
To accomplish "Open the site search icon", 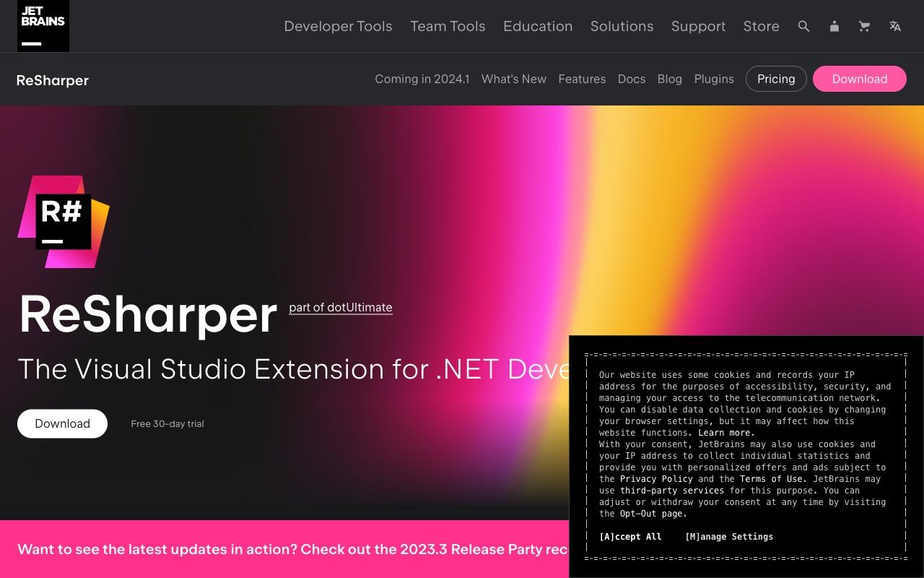I will 803,26.
